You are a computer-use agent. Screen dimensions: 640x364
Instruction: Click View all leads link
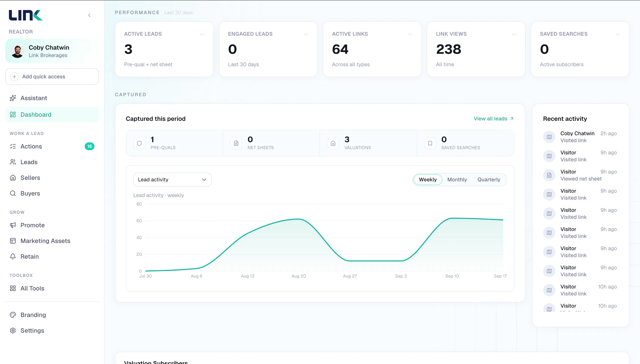pos(493,118)
